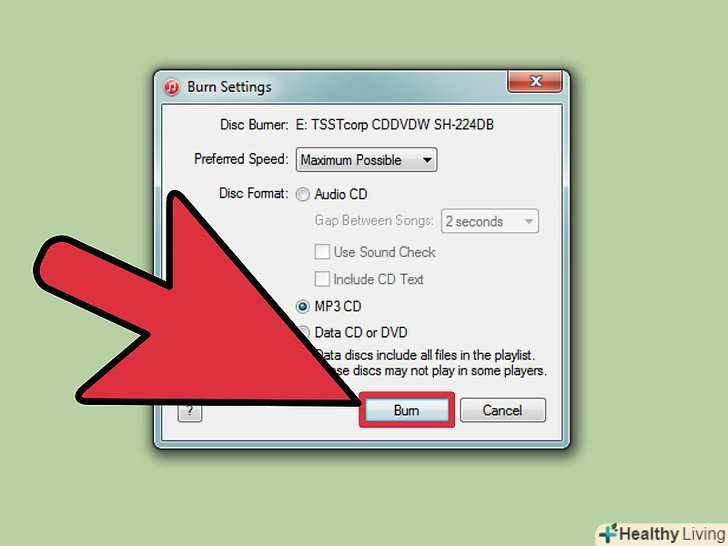Viewport: 728px width, 546px height.
Task: Start burning with the Burn button
Action: 407,410
